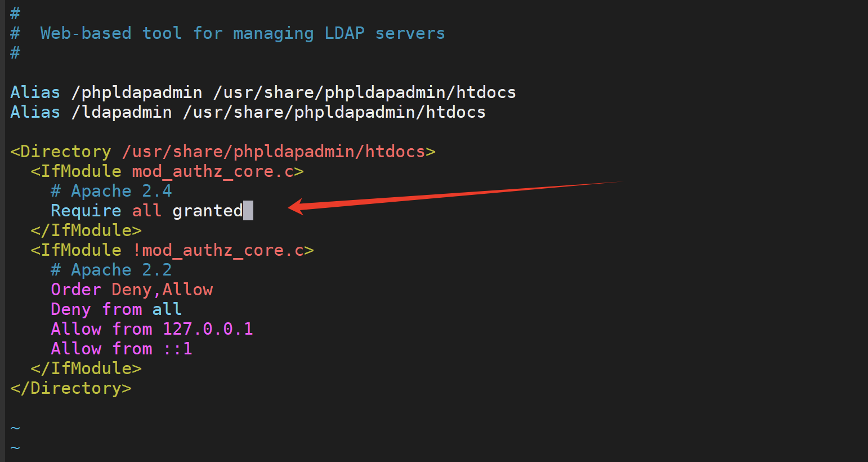The image size is (868, 462).
Task: Click the "Require" keyword
Action: [x=86, y=211]
